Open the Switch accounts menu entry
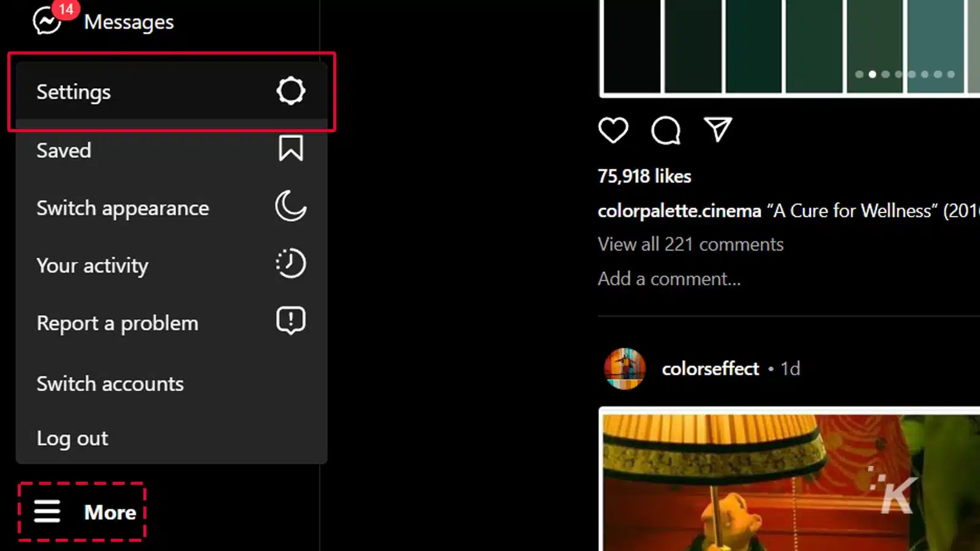 tap(110, 384)
